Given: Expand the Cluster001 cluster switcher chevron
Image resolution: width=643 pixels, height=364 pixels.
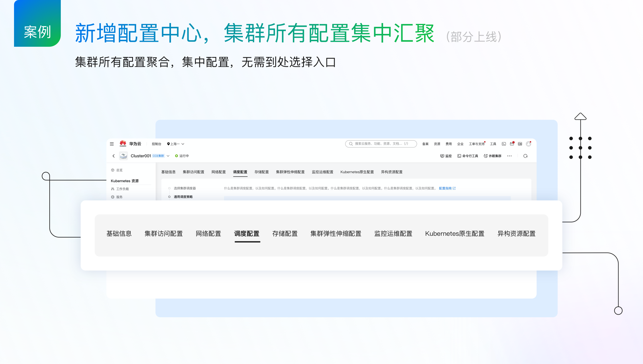Looking at the screenshot, I should click(168, 156).
